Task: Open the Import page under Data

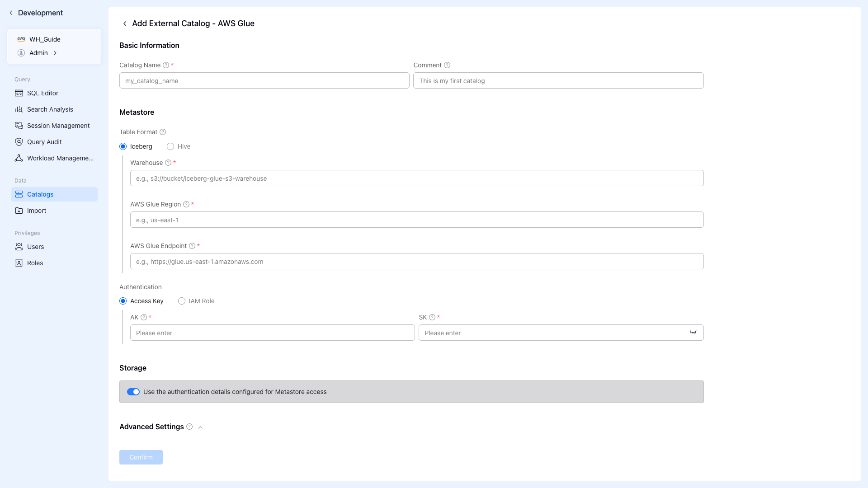Action: tap(36, 211)
